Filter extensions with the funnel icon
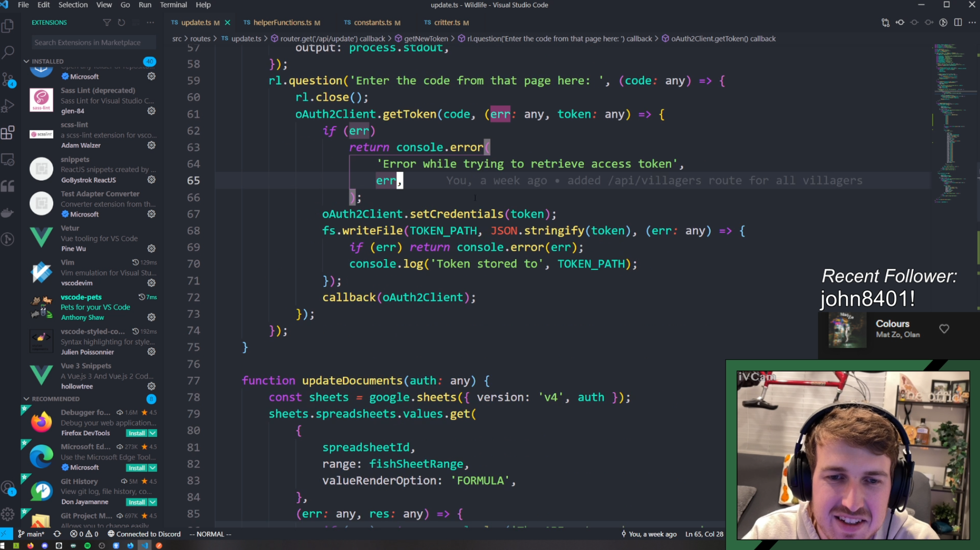The height and width of the screenshot is (550, 980). tap(106, 22)
